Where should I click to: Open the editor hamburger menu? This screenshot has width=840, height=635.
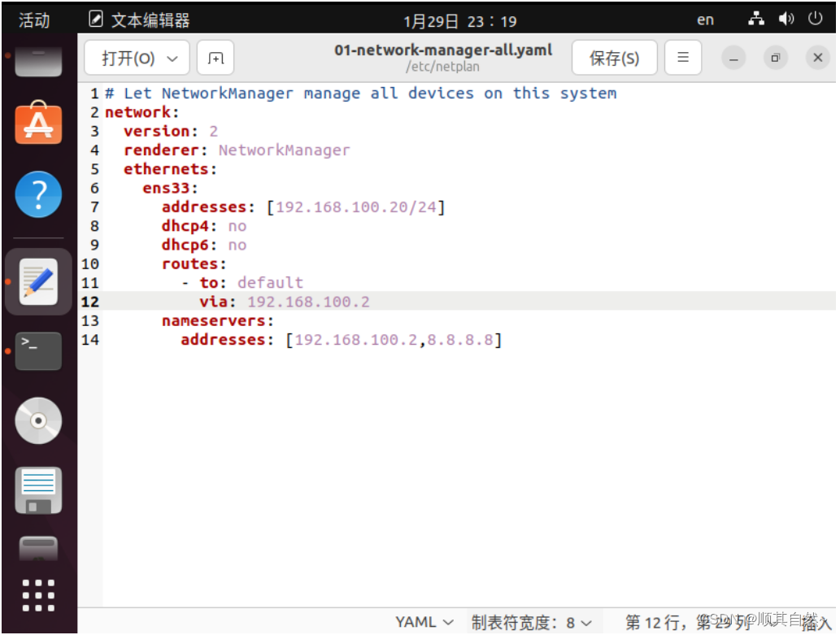click(681, 58)
